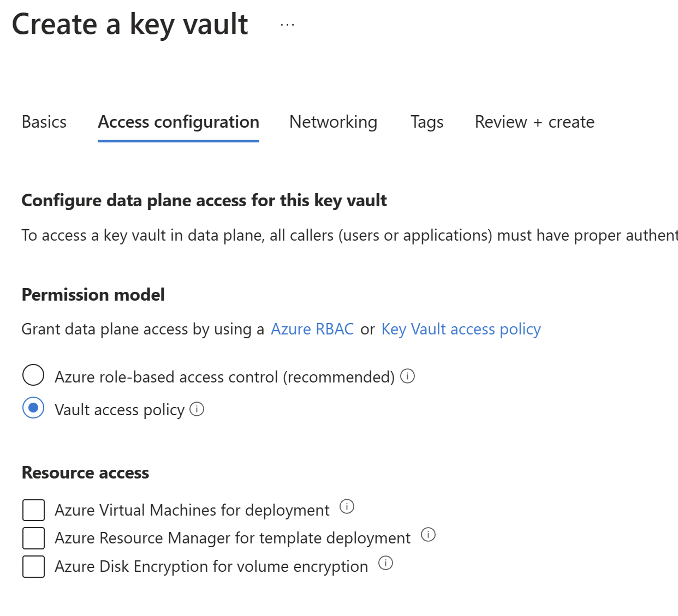Viewport: 678px width, 616px height.
Task: Select the Vault access policy permission model
Action: pyautogui.click(x=33, y=408)
